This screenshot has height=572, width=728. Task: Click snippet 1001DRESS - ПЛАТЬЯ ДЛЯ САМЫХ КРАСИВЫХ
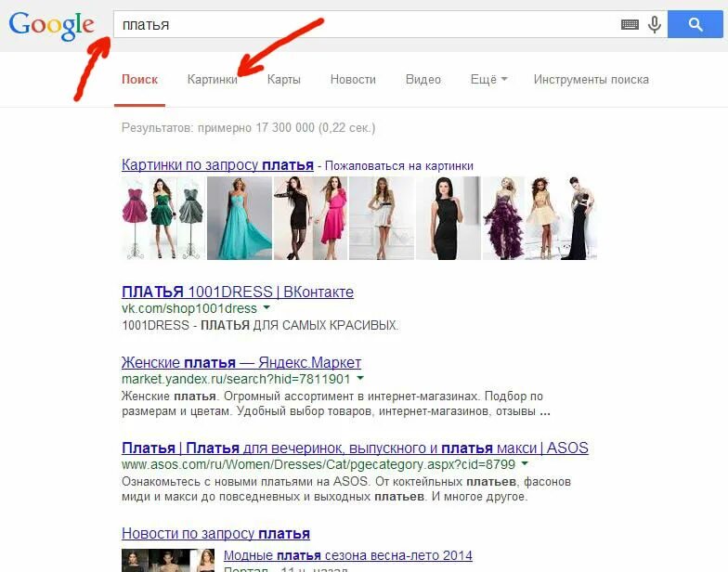click(x=260, y=325)
